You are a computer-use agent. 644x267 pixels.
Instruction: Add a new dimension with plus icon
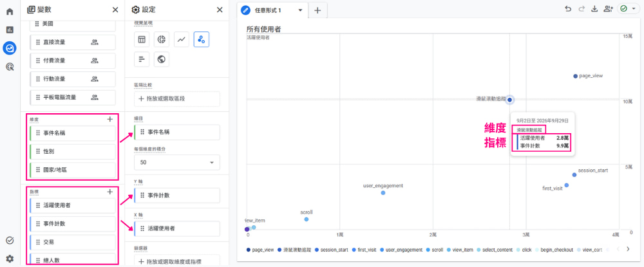tap(109, 120)
